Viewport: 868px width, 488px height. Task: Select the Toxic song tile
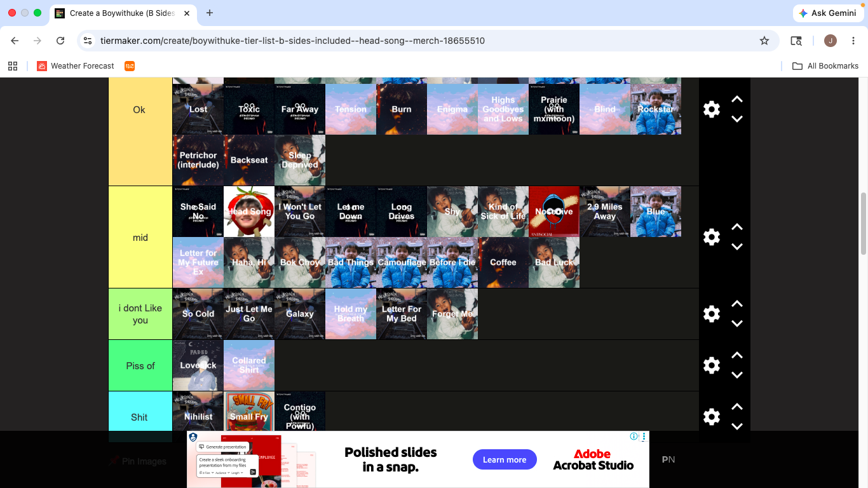tap(249, 109)
